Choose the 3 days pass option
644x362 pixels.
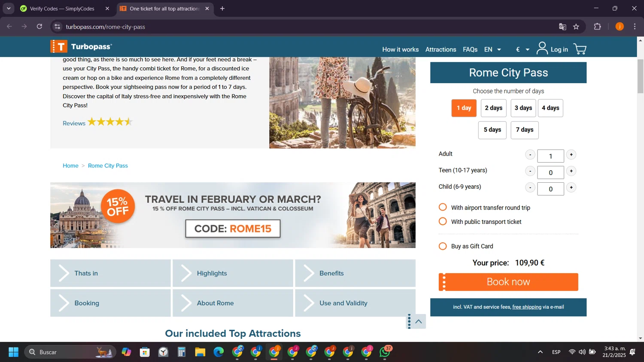point(523,108)
